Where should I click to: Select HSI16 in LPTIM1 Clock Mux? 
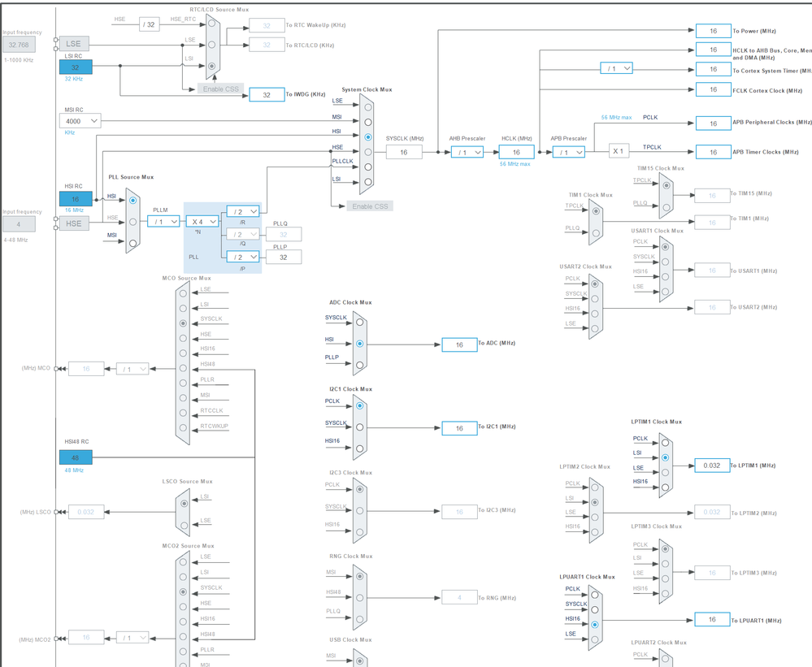pos(665,487)
